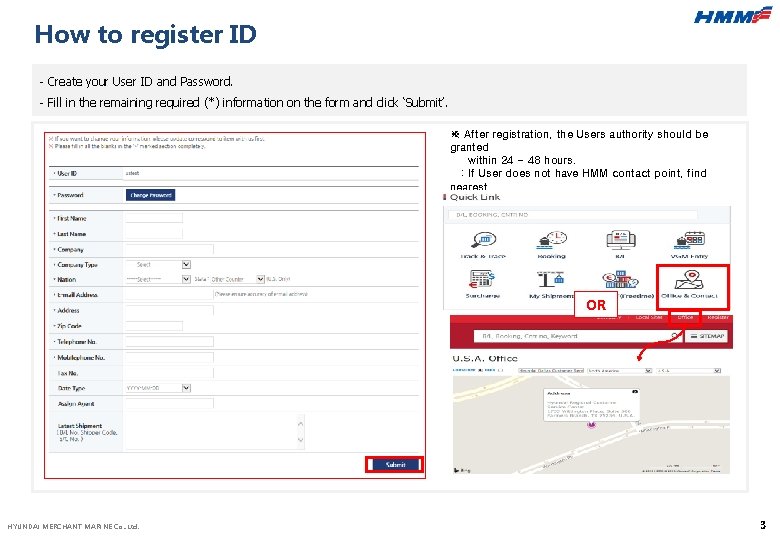
Task: Click the Local Sites link in red header
Action: coord(649,317)
